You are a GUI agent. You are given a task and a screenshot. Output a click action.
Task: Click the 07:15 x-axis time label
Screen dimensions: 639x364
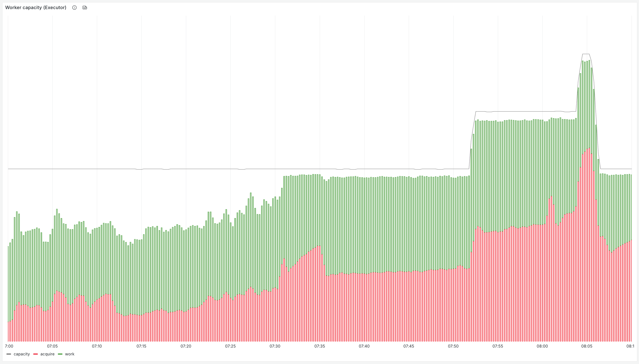click(141, 346)
